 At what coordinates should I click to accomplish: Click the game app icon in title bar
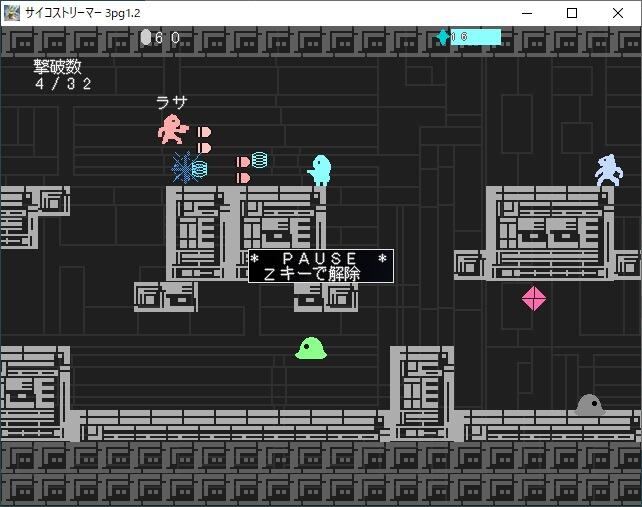coord(11,13)
